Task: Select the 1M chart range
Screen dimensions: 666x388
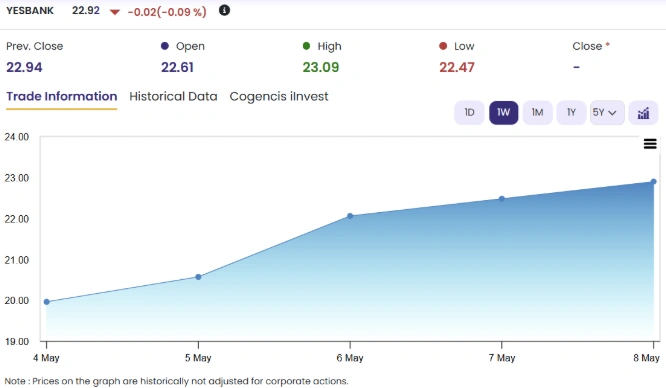Action: click(537, 113)
